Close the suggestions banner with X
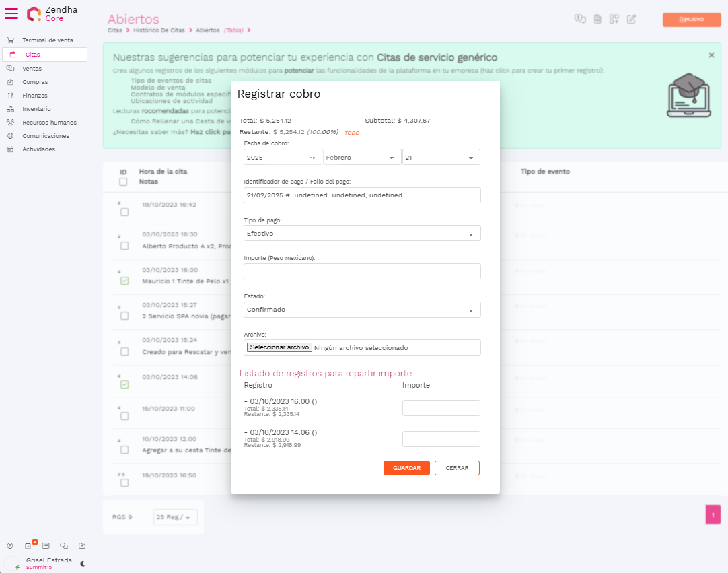 (x=711, y=55)
